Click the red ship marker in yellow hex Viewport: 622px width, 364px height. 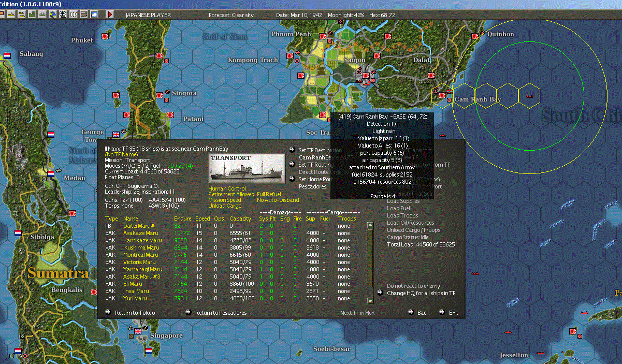[529, 96]
